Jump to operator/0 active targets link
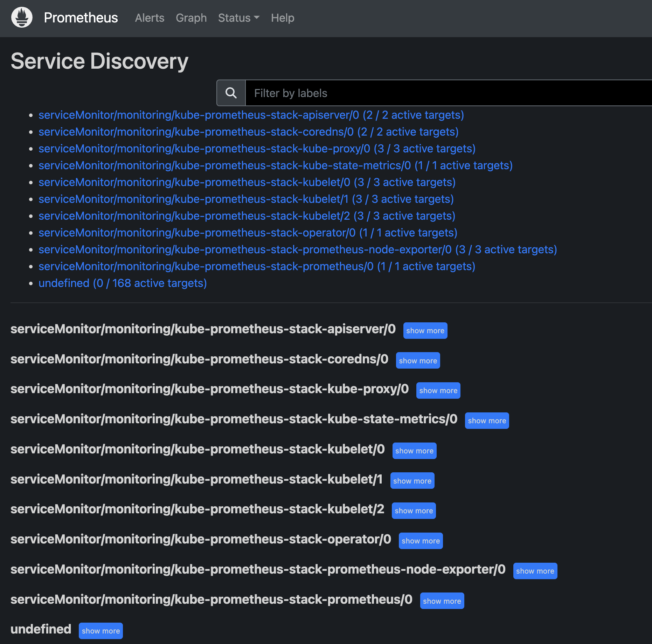Screen dimensions: 652x644 [x=248, y=233]
